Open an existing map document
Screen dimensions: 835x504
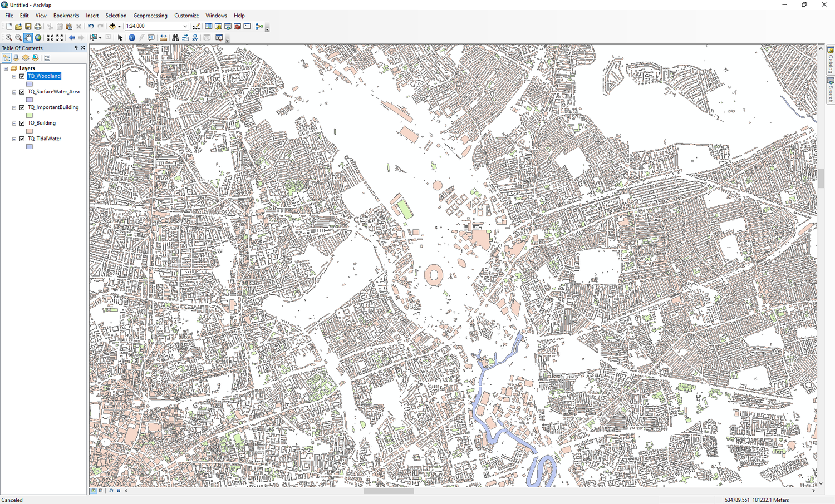(18, 26)
